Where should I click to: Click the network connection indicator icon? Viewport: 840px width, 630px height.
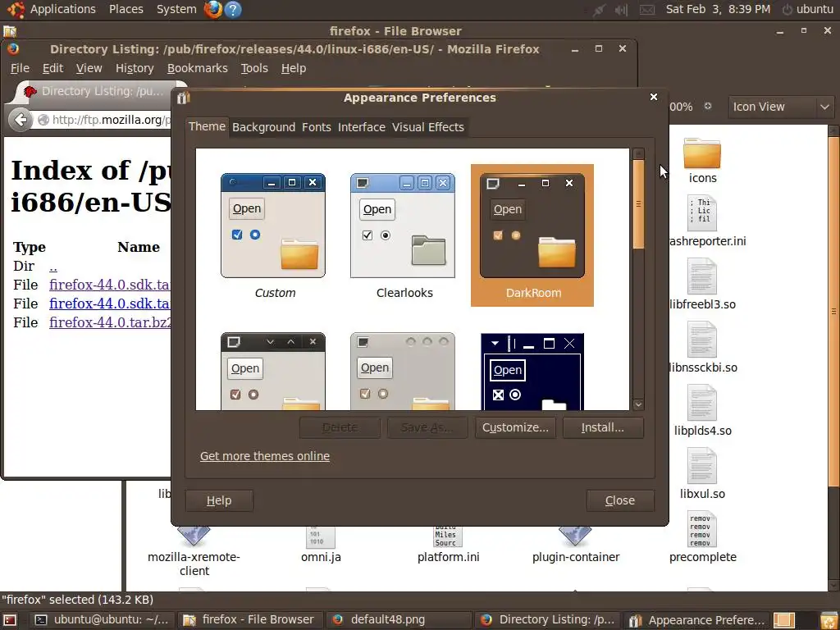pyautogui.click(x=598, y=10)
